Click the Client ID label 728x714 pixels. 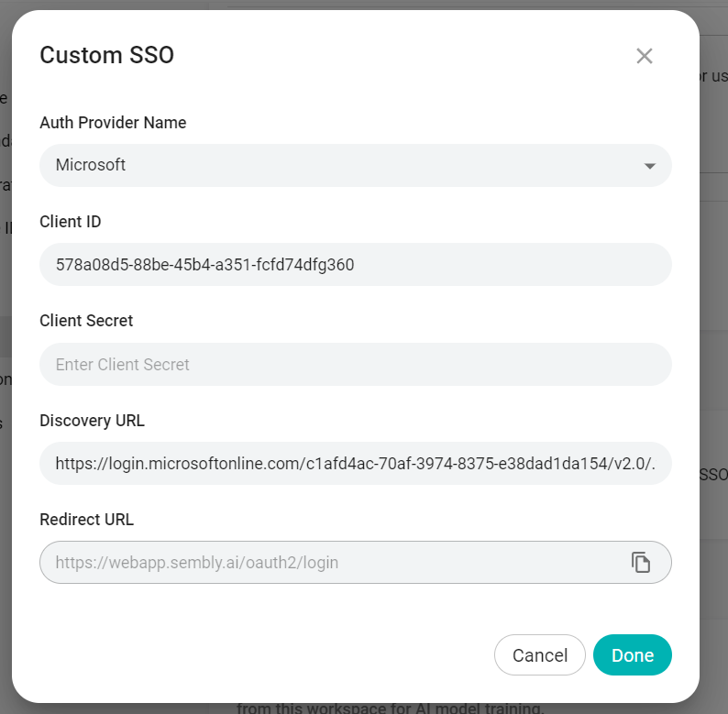(x=71, y=222)
